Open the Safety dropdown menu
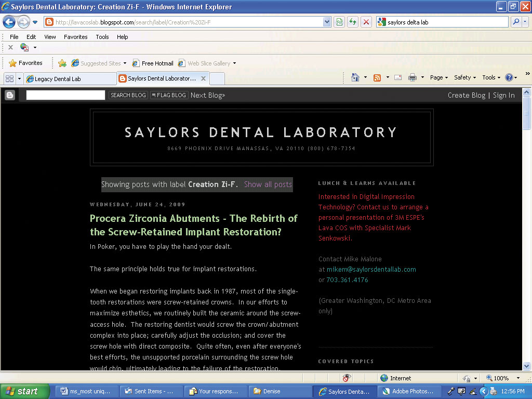532x399 pixels. coord(465,77)
